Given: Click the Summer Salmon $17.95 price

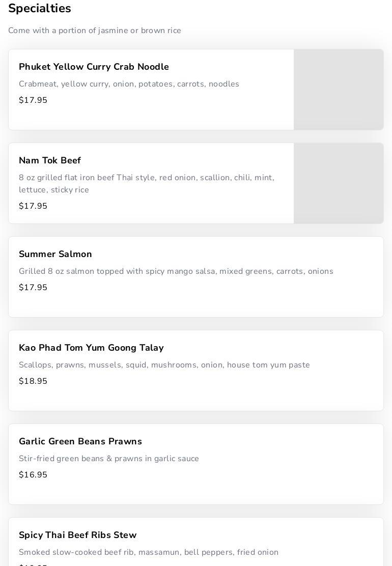Looking at the screenshot, I should 33,288.
